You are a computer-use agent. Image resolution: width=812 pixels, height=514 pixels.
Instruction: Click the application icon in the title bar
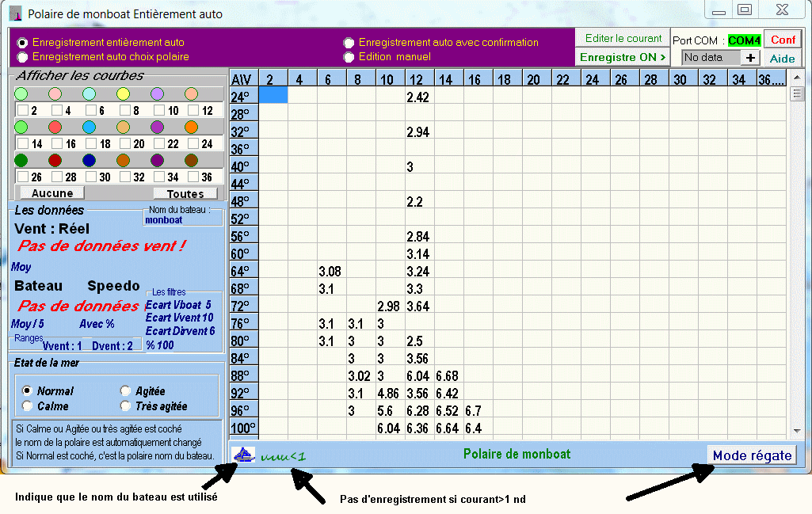tap(15, 14)
